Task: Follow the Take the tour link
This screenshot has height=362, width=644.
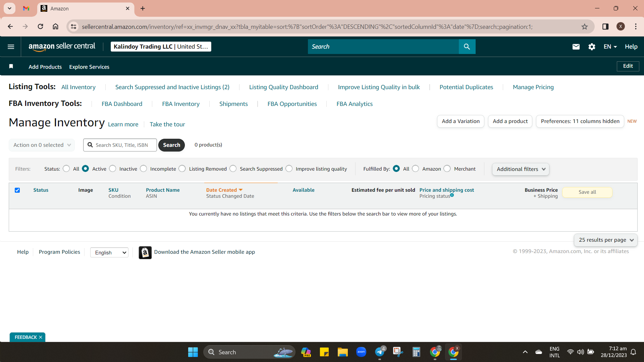Action: (x=167, y=124)
